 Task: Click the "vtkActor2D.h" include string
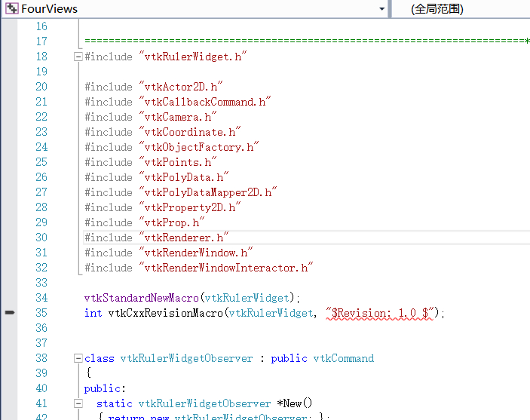point(181,87)
